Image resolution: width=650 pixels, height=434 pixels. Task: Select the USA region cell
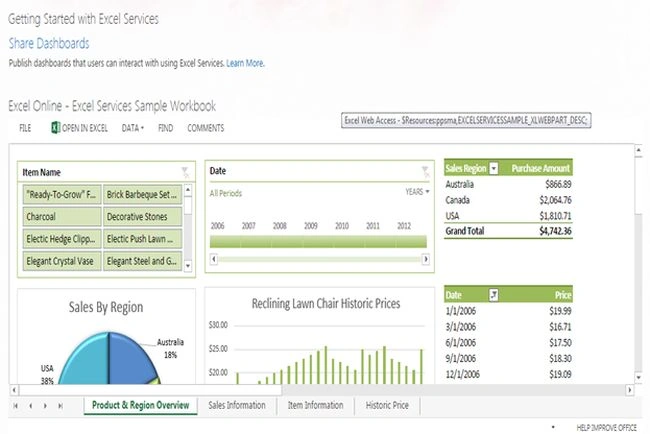(452, 216)
